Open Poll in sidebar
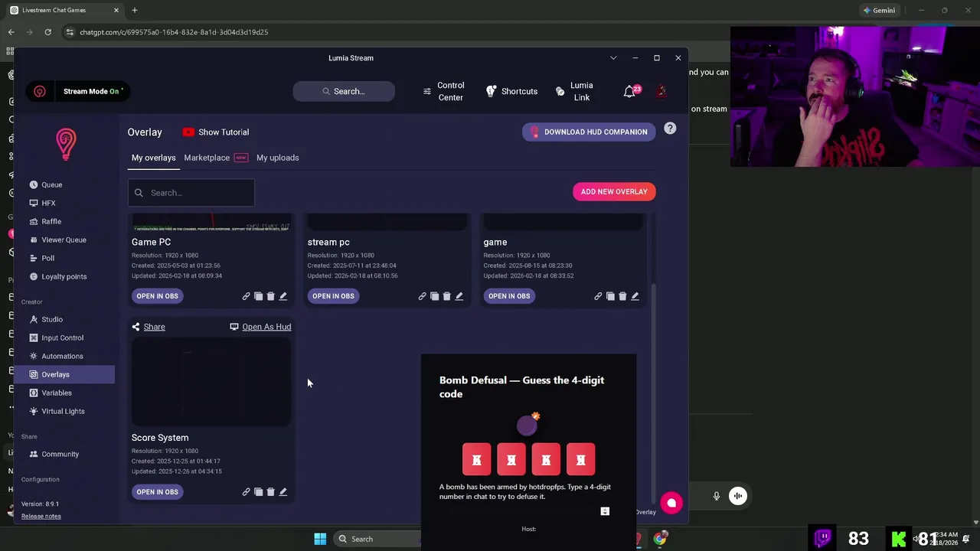 (64, 258)
